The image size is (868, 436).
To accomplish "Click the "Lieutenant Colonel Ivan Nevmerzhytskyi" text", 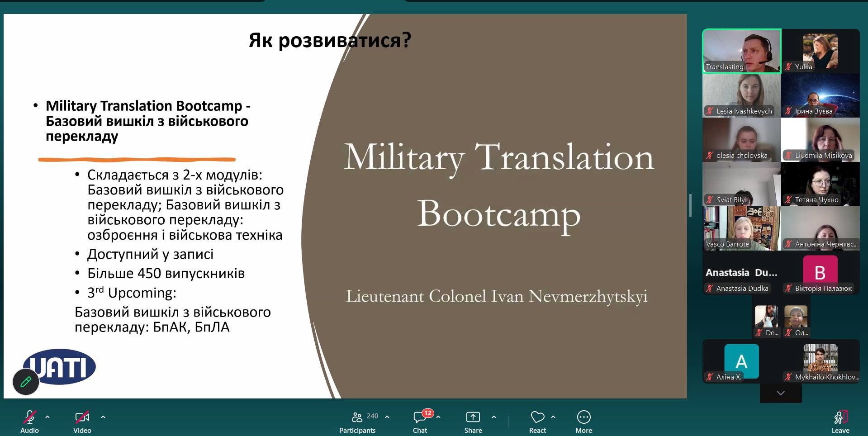I will pos(497,297).
